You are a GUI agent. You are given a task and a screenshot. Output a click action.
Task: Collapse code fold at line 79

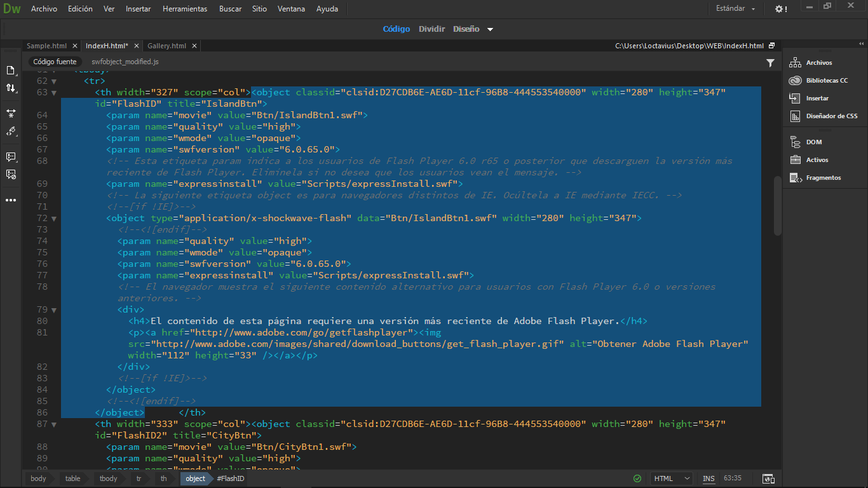54,310
